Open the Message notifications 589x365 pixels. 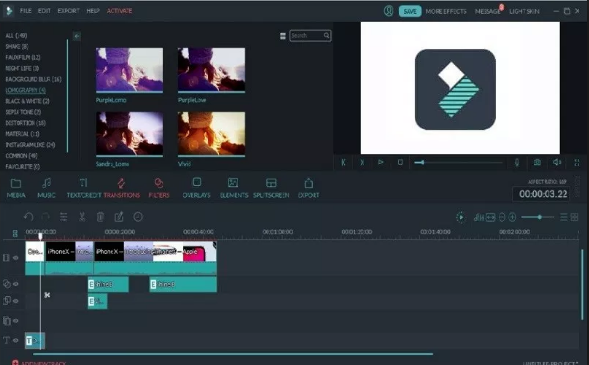point(488,12)
